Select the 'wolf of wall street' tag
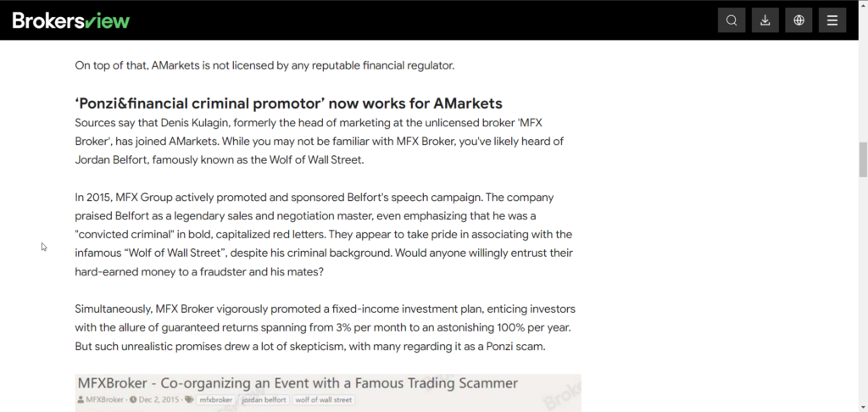The image size is (868, 412). click(324, 400)
